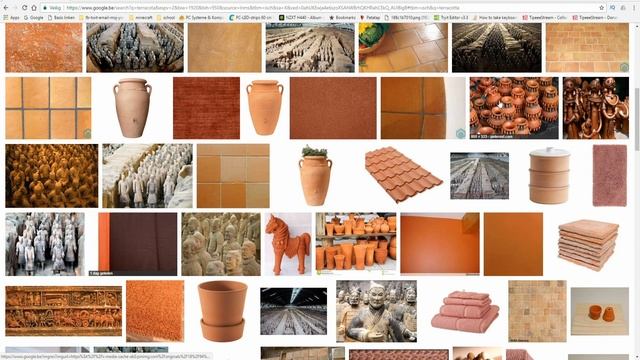The width and height of the screenshot is (640, 360).
Task: Open the browser home page
Action: [x=34, y=8]
